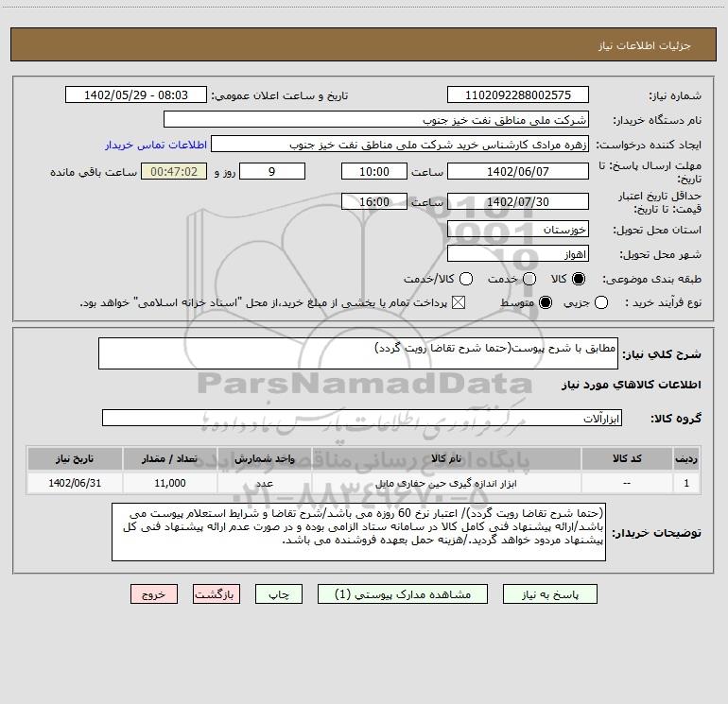
Task: Select the خدمت radio button
Action: click(529, 279)
